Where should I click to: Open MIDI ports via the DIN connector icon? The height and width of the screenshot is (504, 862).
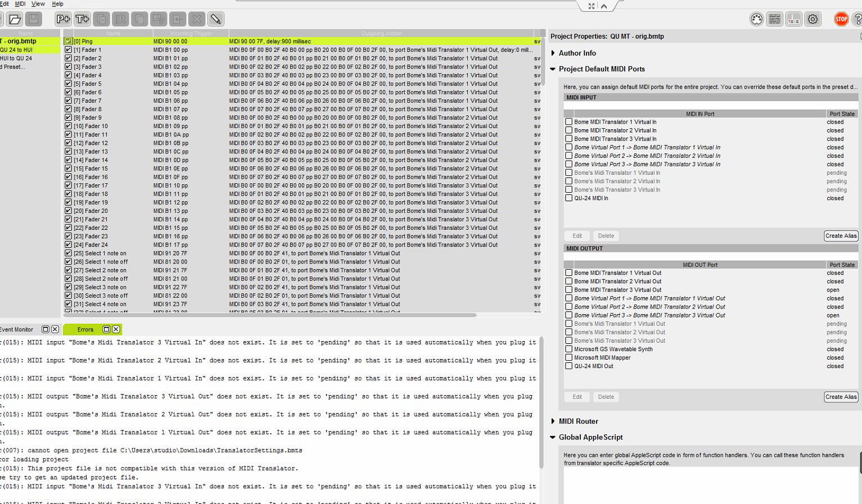click(757, 19)
